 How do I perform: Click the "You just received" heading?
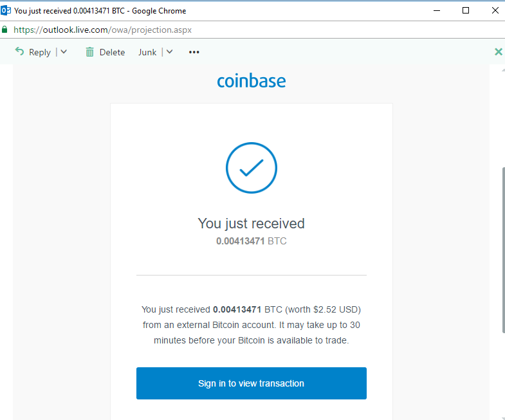click(251, 224)
